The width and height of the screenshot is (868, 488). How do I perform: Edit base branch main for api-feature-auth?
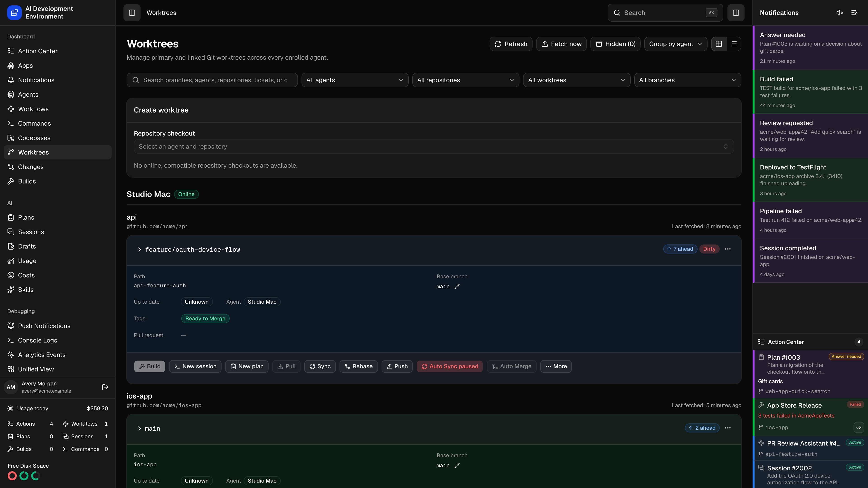pyautogui.click(x=457, y=287)
